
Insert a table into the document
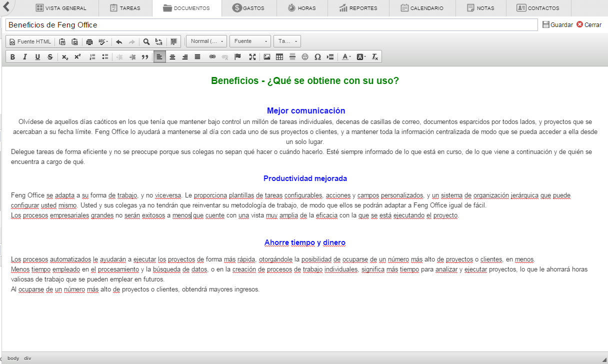279,57
